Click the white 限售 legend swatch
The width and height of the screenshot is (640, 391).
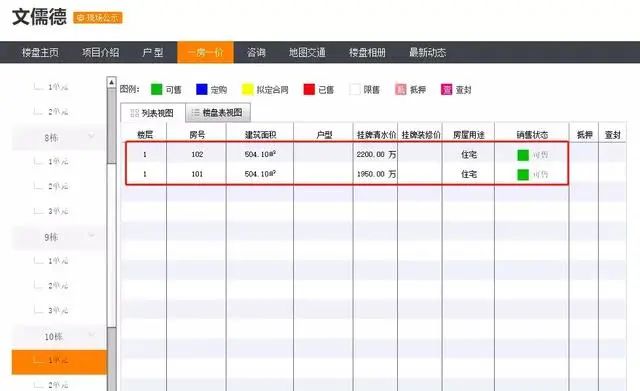pos(355,89)
